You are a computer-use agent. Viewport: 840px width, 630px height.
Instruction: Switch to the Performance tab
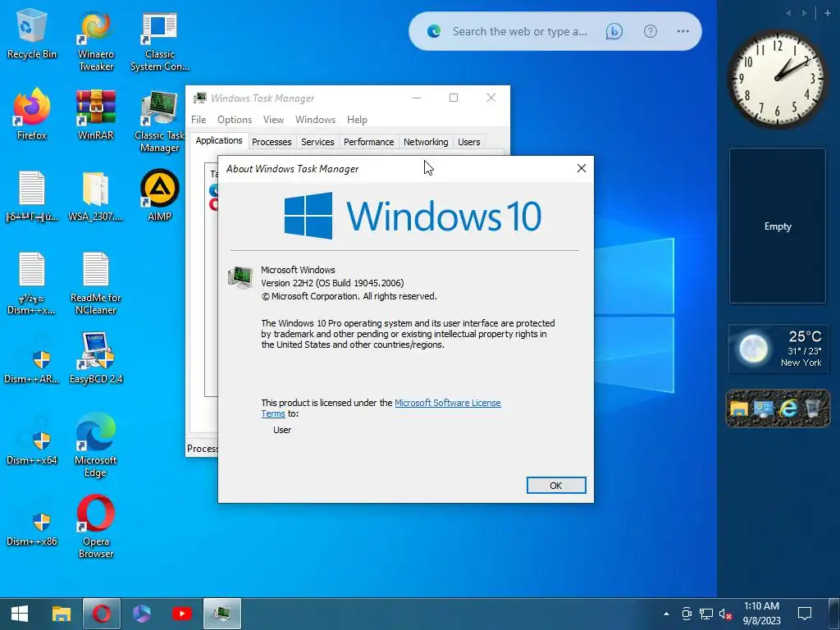368,142
